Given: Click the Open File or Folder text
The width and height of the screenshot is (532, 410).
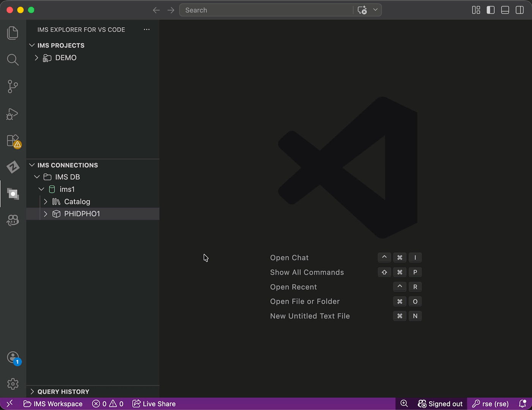Looking at the screenshot, I should click(305, 301).
